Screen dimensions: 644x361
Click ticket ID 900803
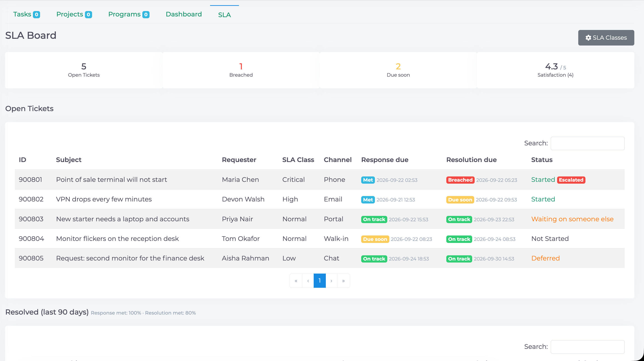pos(31,219)
